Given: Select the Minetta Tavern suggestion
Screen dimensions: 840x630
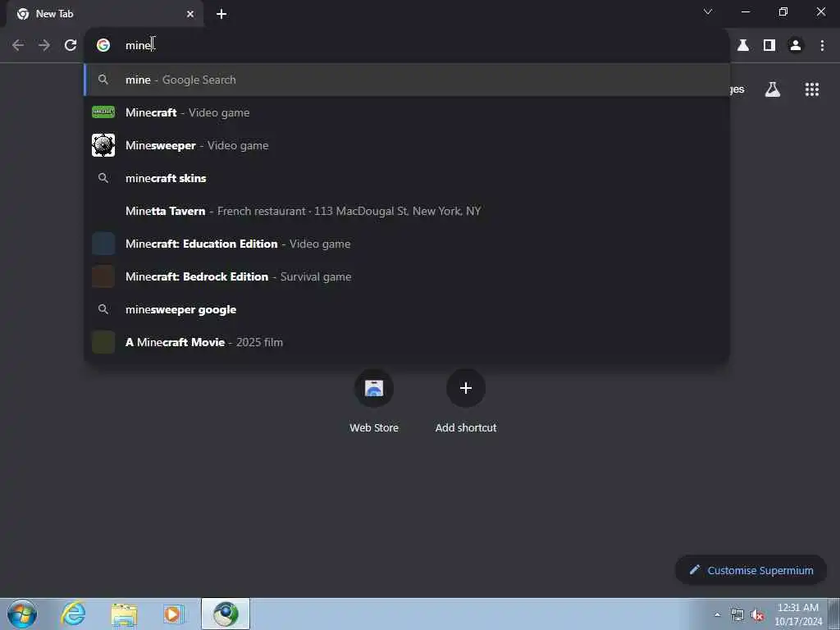Looking at the screenshot, I should [x=407, y=211].
